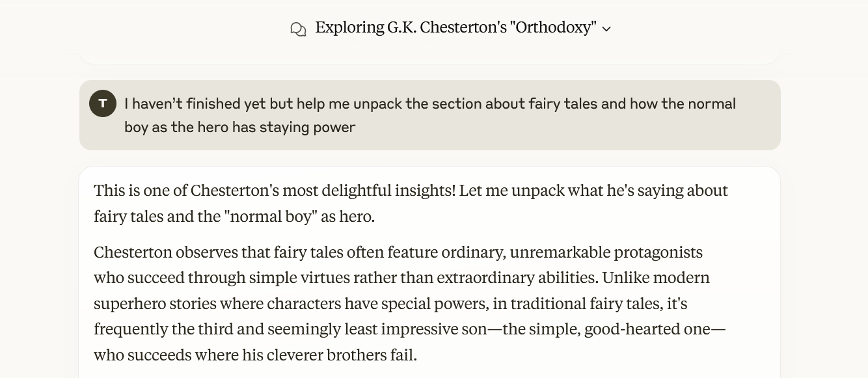Click the "Exploring G.K. Chesterton's Orthodoxy" title

[455, 28]
